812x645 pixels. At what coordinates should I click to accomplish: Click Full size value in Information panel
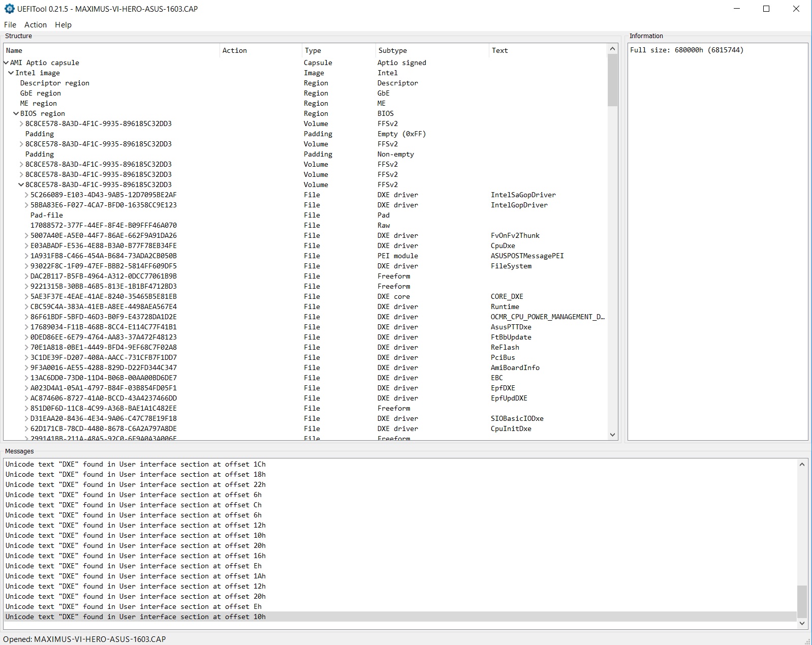(x=686, y=50)
